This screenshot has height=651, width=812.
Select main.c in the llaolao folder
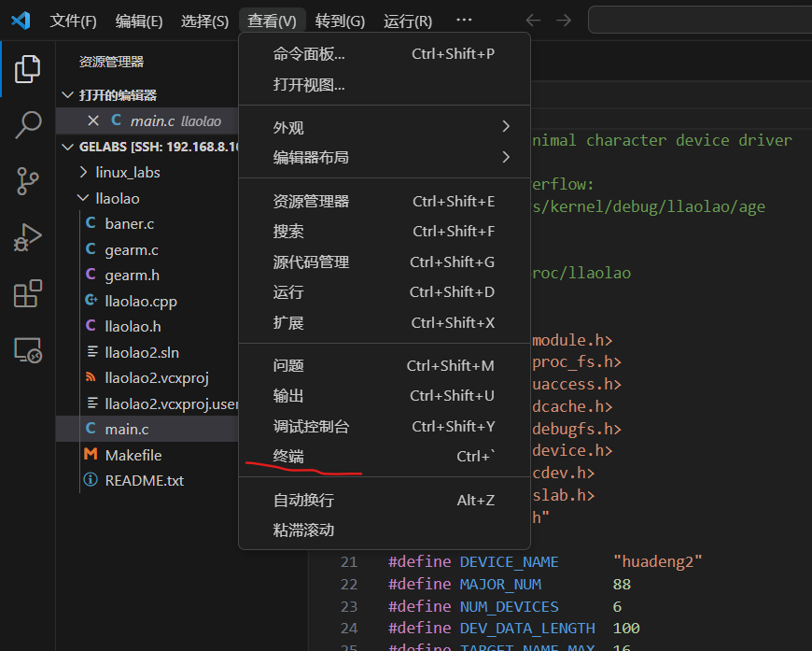click(x=147, y=429)
